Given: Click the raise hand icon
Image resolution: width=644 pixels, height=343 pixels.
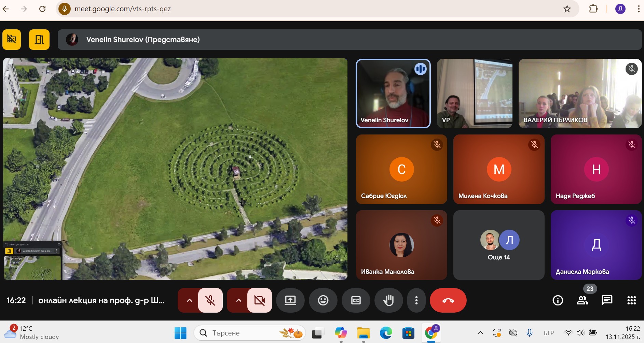Looking at the screenshot, I should 388,300.
